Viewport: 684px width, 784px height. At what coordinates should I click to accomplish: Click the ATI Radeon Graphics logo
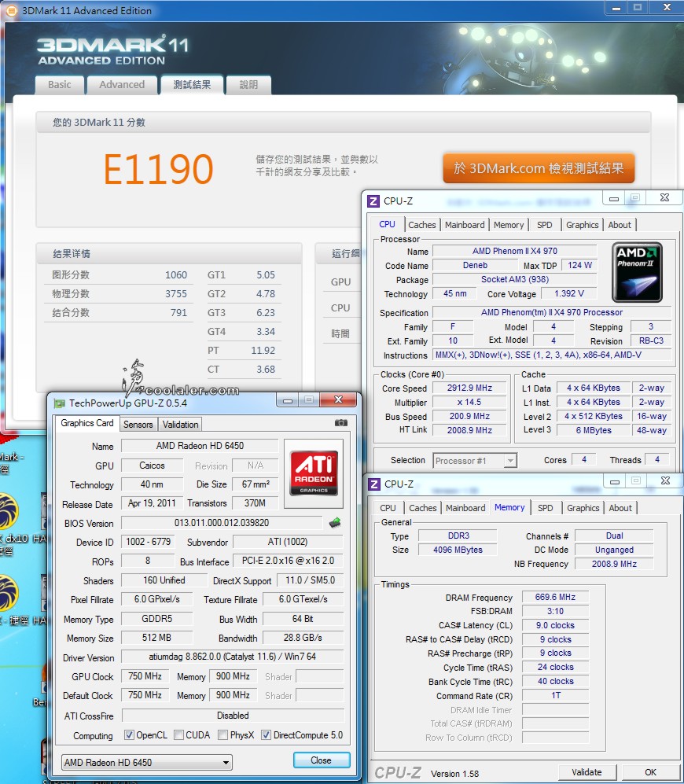314,473
